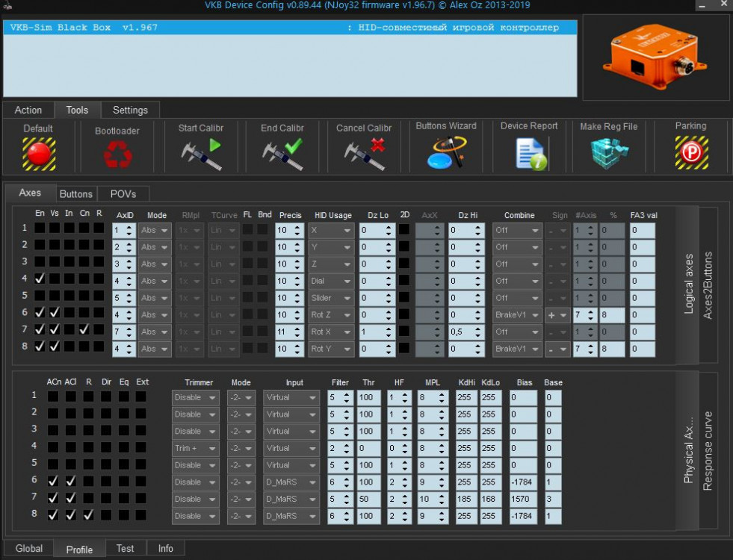This screenshot has height=560, width=733.
Task: Open Combine dropdown for logical axis 1
Action: (516, 230)
